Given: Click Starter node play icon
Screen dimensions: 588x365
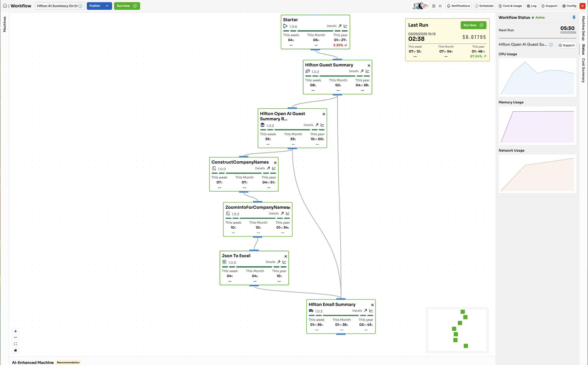Looking at the screenshot, I should click(x=285, y=26).
